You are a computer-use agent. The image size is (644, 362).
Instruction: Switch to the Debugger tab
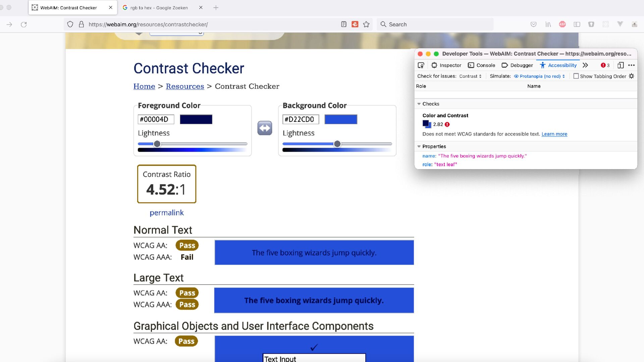point(517,65)
